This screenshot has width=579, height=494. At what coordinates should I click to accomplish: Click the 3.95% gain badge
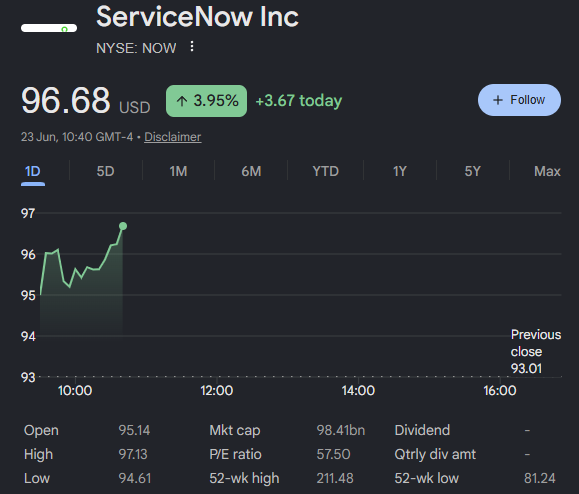pos(206,101)
